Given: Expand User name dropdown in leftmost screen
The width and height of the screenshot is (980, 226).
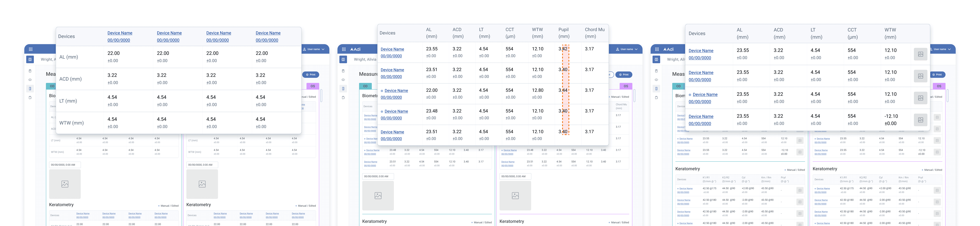Looking at the screenshot, I should [x=314, y=49].
